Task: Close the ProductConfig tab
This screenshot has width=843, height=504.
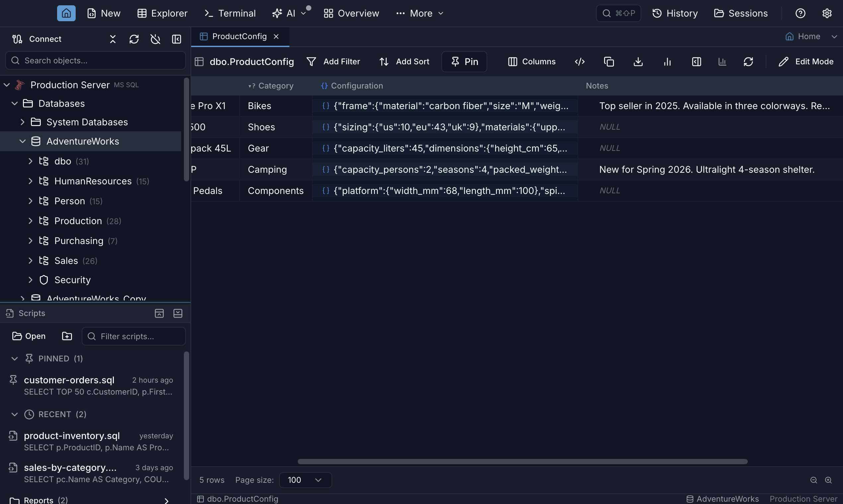Action: 276,36
